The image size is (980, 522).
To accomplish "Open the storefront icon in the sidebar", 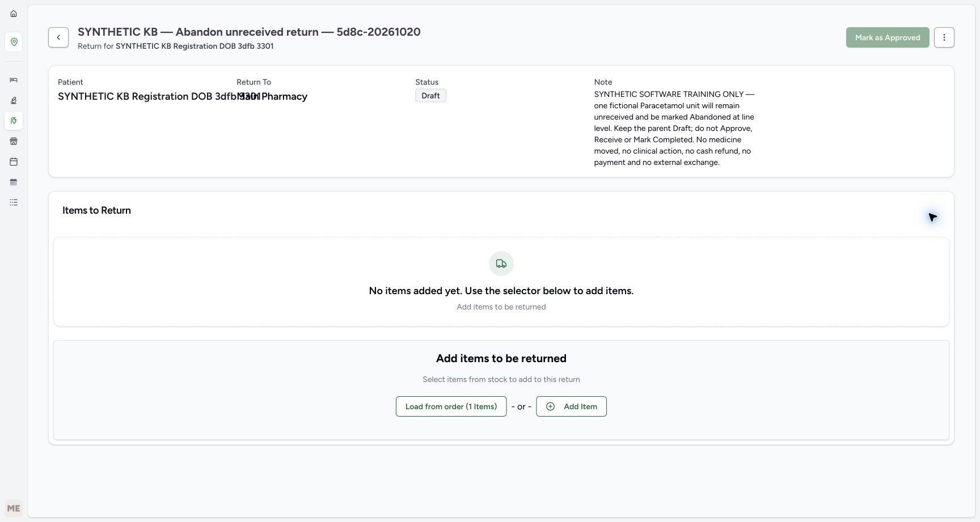I will pos(14,141).
